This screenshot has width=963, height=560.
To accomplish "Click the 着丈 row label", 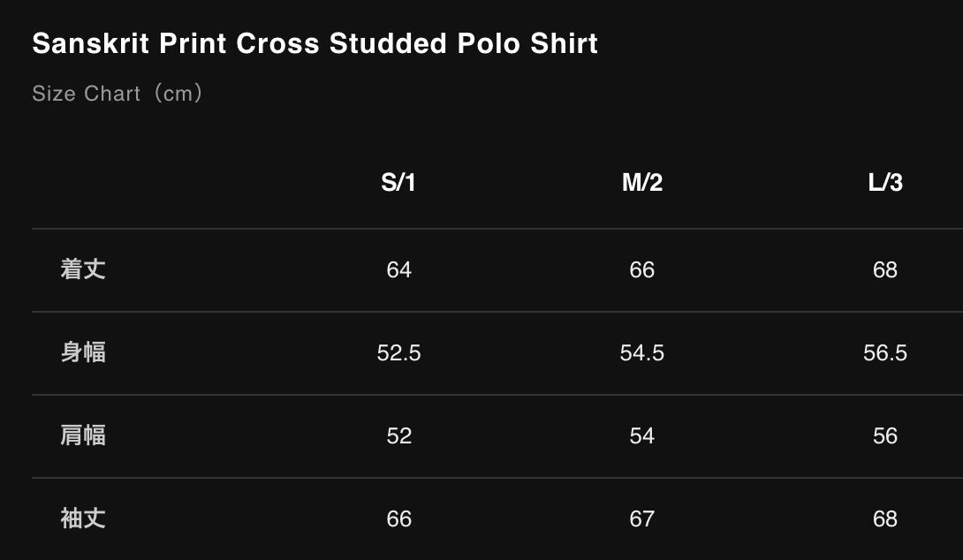I will (x=83, y=269).
